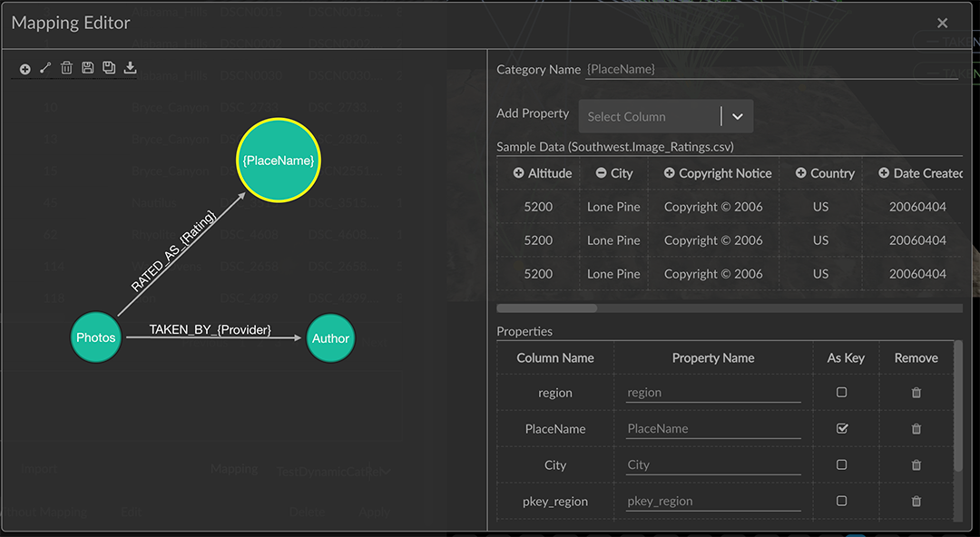The image size is (980, 537).
Task: Select the Author node in the graph
Action: point(330,337)
